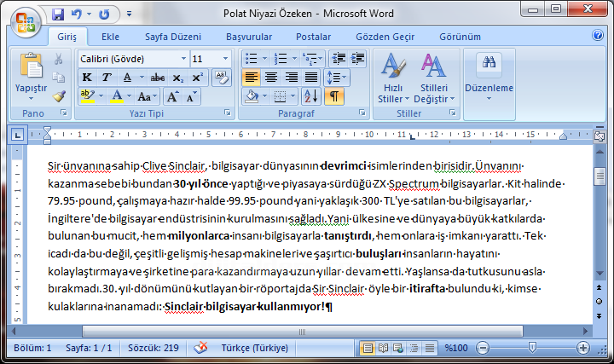Apply yellow text highlight color
The width and height of the screenshot is (614, 364).
[x=88, y=96]
